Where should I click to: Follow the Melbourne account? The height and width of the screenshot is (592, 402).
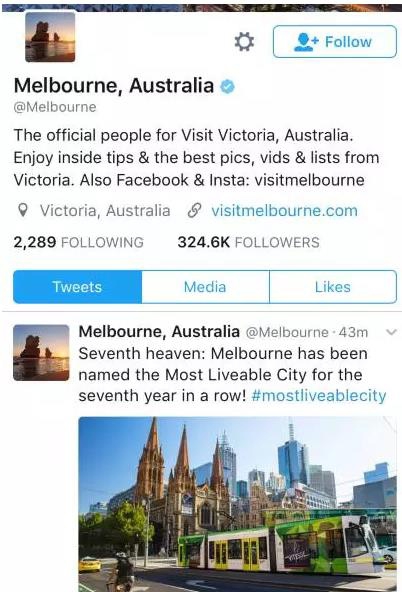(335, 42)
